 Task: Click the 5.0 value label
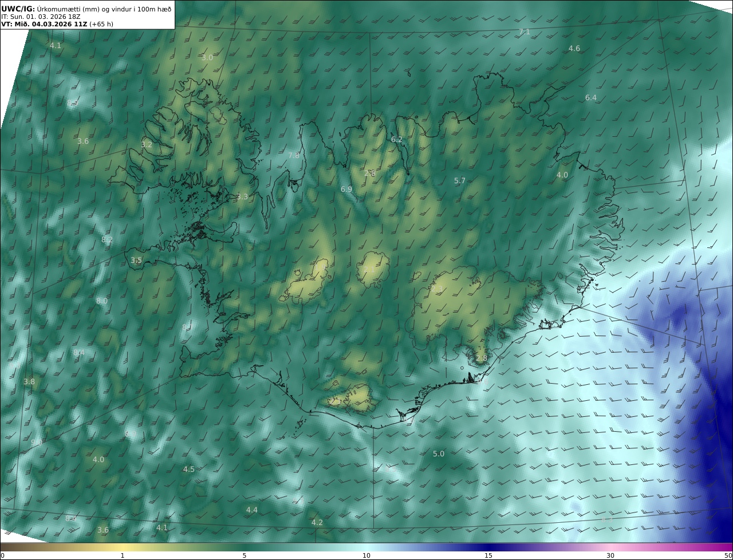coord(438,454)
